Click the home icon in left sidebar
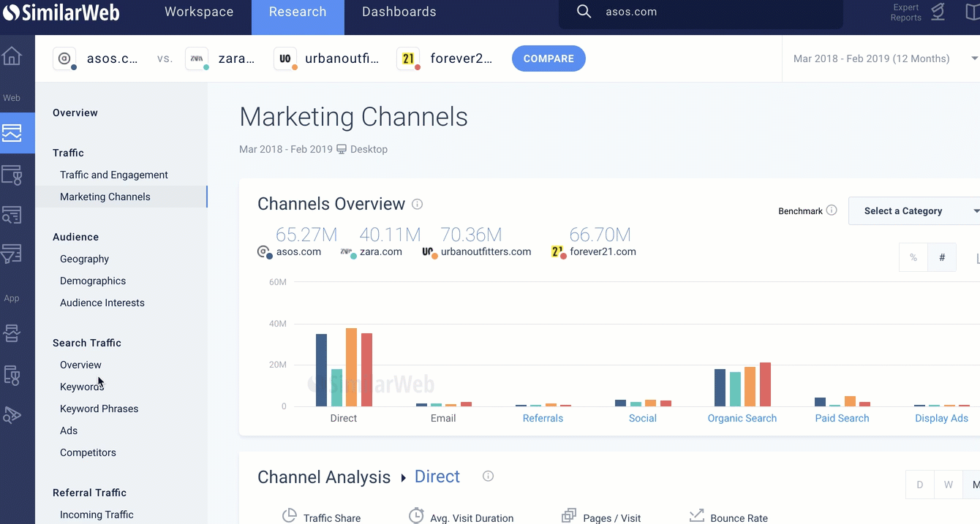980x524 pixels. pyautogui.click(x=12, y=56)
